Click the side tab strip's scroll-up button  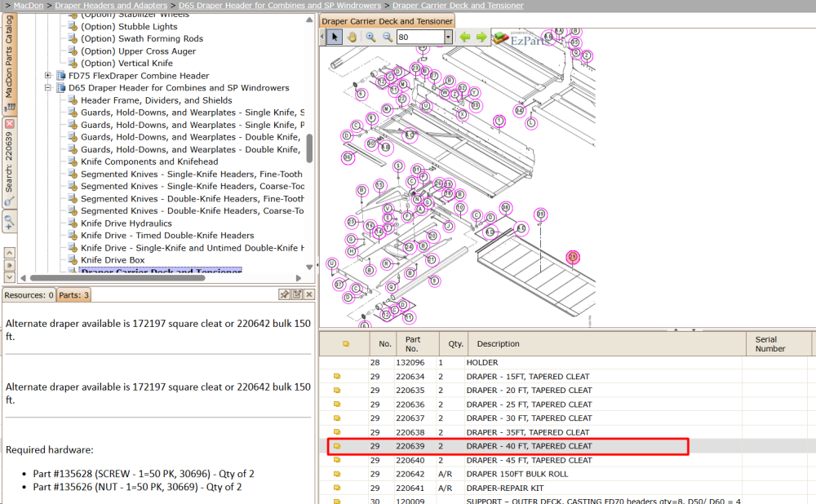pos(9,253)
